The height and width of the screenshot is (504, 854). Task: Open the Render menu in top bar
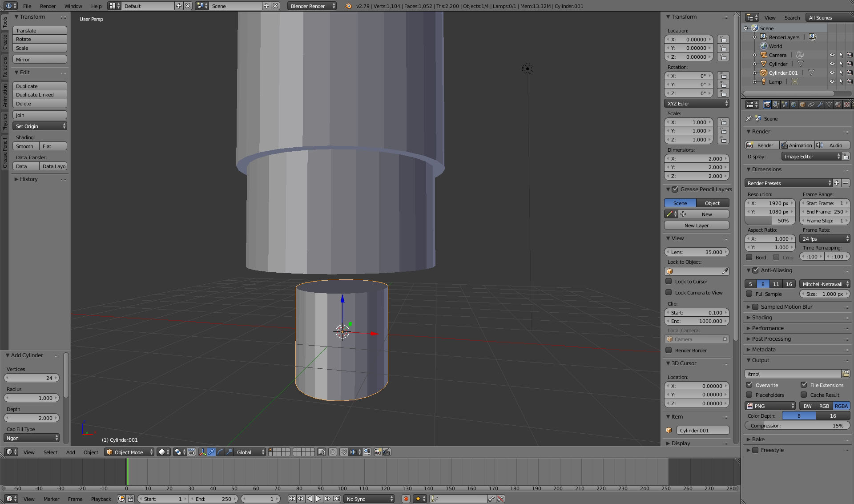point(48,6)
